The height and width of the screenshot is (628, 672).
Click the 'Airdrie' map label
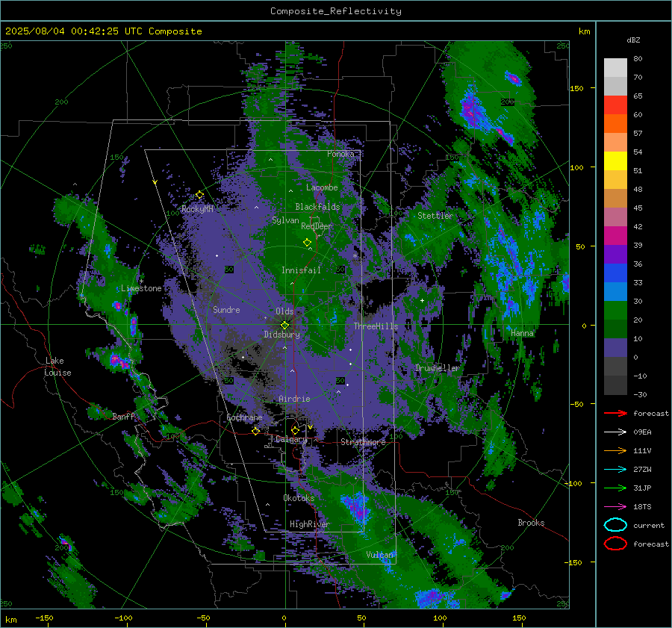(x=294, y=399)
